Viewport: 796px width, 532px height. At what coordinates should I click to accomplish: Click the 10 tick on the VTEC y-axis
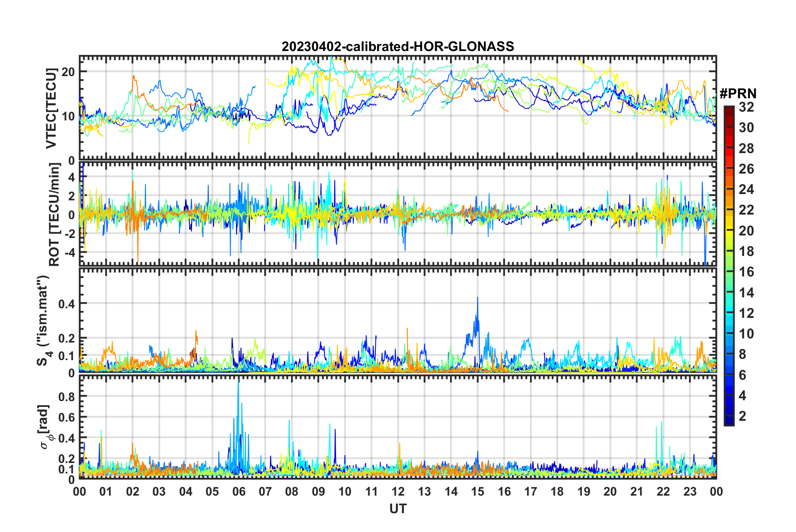coord(68,116)
